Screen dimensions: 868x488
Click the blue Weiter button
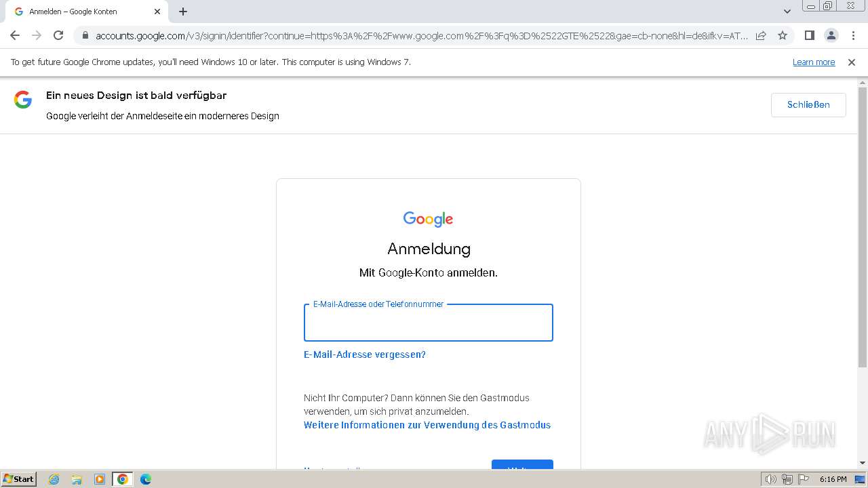coord(522,465)
